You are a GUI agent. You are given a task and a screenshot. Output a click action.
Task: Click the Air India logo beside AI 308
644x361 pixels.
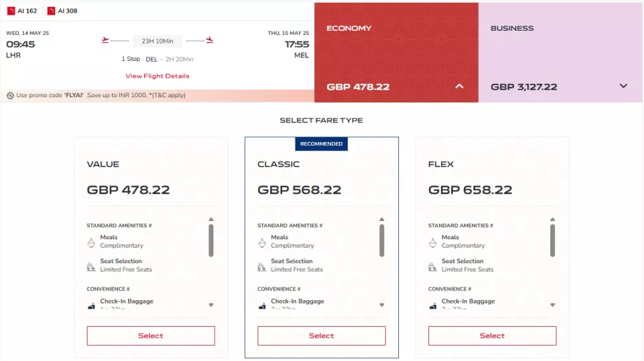coord(51,11)
